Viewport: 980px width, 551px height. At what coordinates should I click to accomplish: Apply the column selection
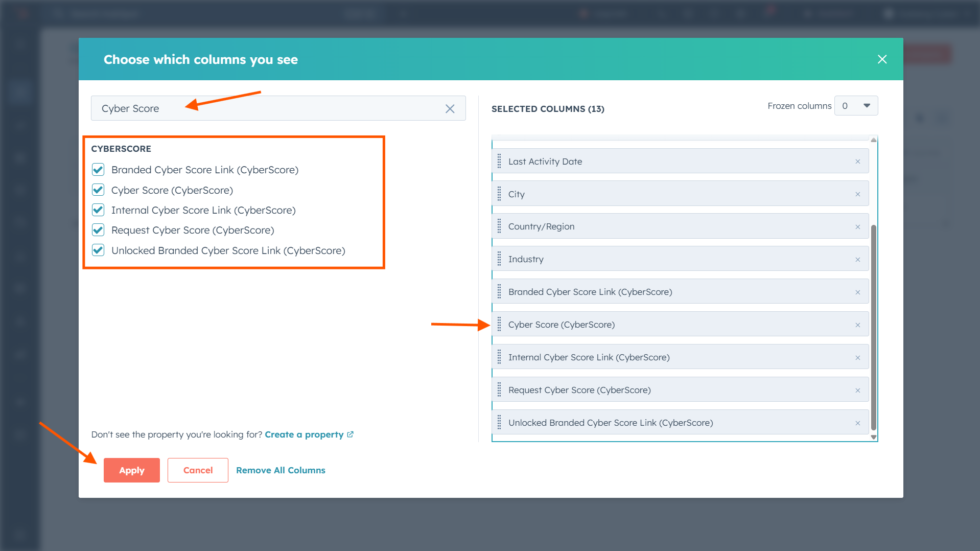coord(132,470)
